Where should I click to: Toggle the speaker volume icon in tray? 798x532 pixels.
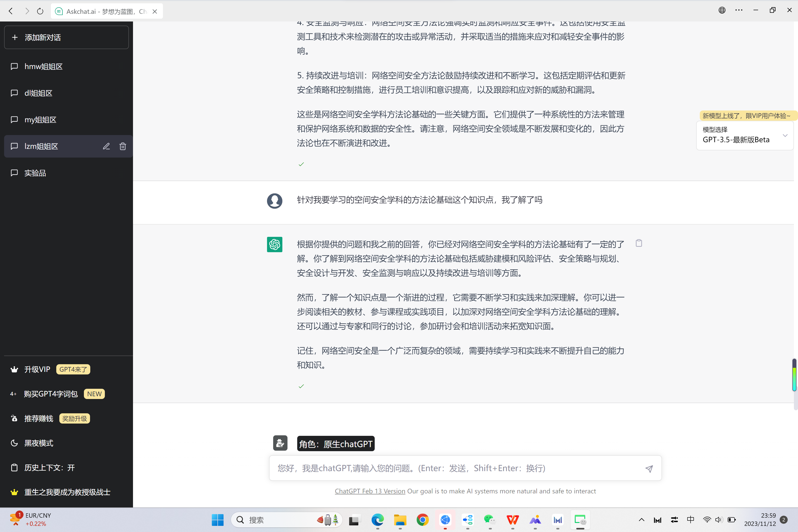[719, 519]
